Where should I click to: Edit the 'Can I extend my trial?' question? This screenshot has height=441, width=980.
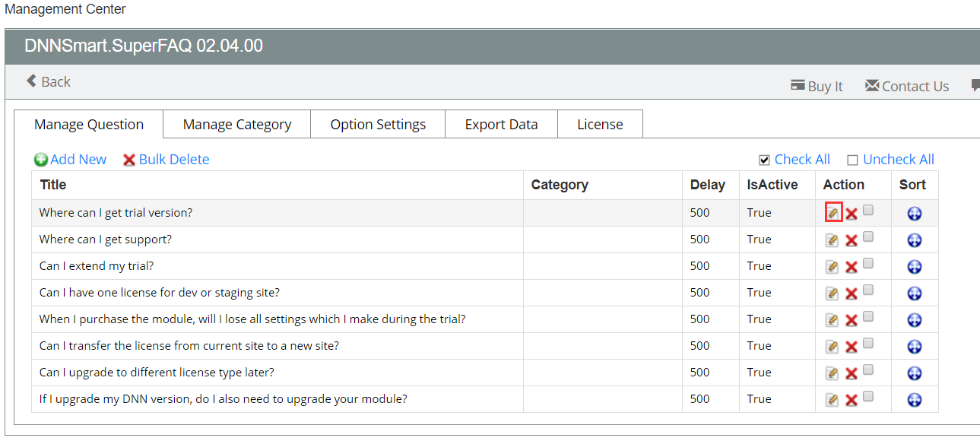(833, 267)
